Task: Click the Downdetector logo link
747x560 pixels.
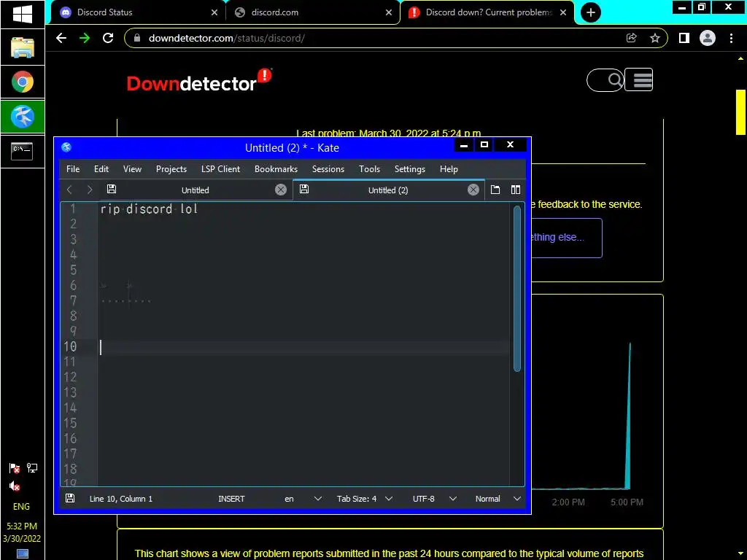Action: pos(199,80)
